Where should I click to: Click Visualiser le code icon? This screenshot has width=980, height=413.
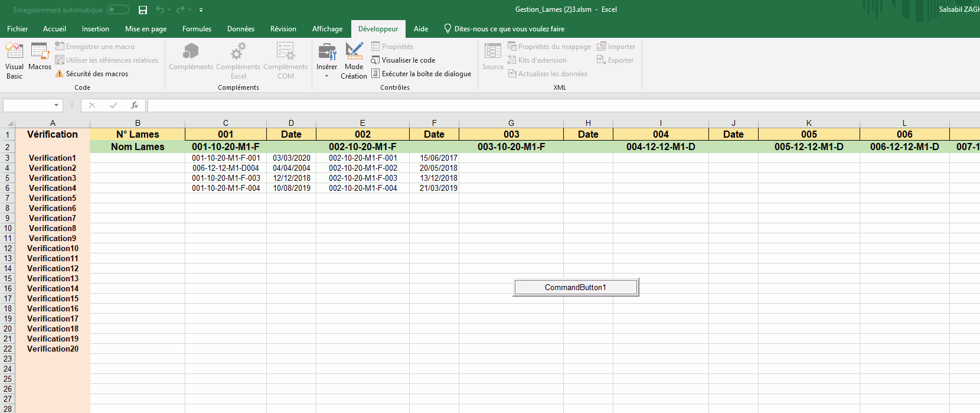click(x=375, y=60)
